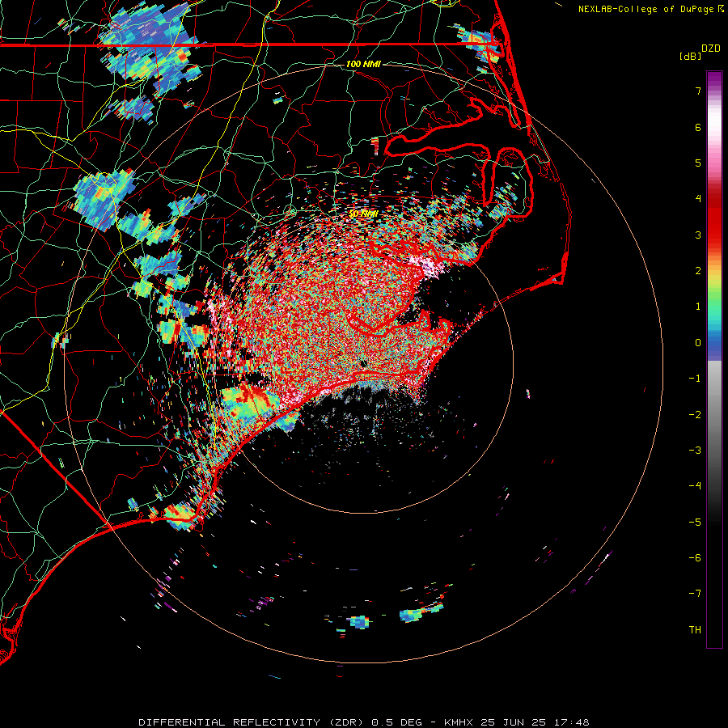This screenshot has height=728, width=728.
Task: Click the ZDR color bar legend
Action: pos(714,360)
